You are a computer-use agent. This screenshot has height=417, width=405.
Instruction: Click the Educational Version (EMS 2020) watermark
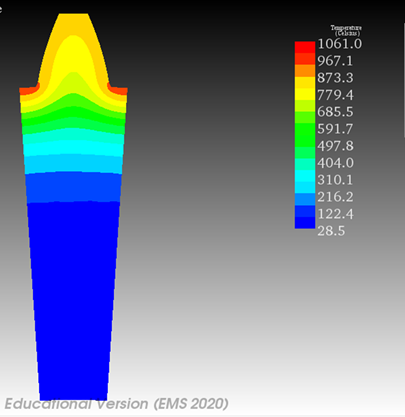(x=116, y=404)
